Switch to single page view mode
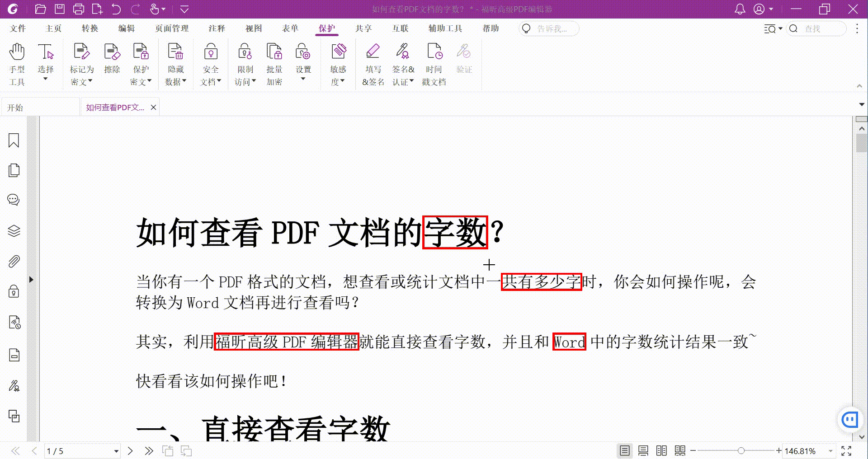 [x=624, y=451]
